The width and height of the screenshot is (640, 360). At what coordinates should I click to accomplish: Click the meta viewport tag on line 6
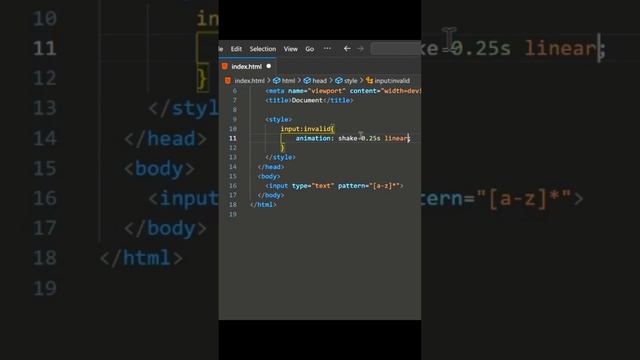343,91
